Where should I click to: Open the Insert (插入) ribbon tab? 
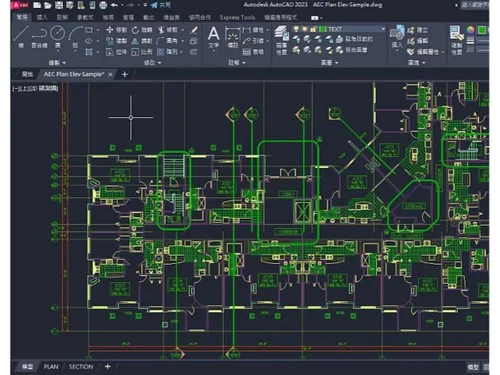[42, 17]
